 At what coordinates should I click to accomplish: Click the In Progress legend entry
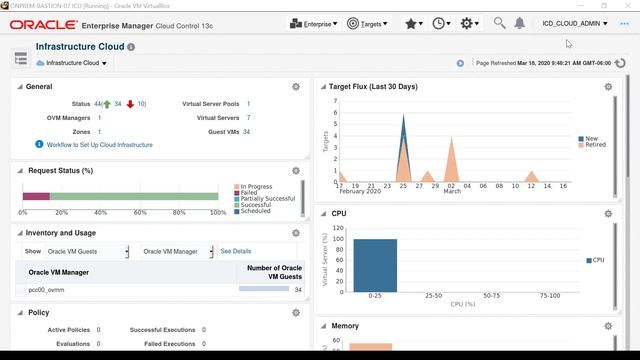(253, 187)
